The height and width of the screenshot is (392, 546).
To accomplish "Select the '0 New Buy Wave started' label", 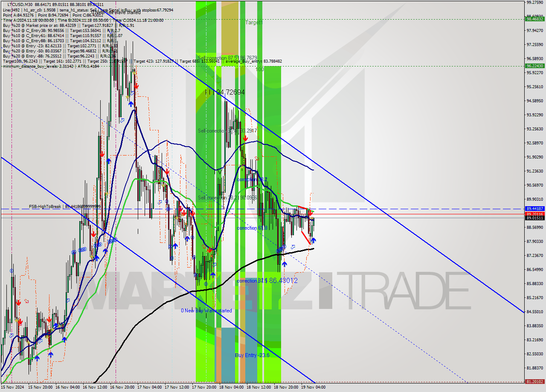I will click(x=206, y=311).
